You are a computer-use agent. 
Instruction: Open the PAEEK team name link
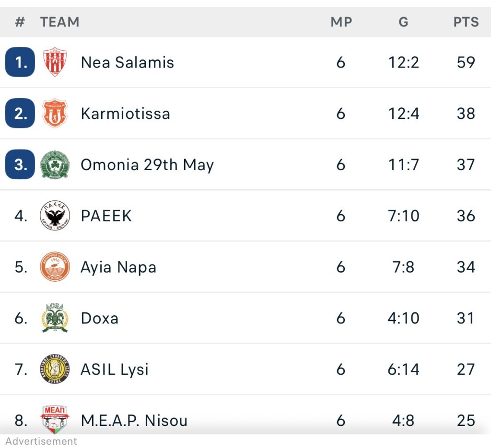tap(106, 216)
